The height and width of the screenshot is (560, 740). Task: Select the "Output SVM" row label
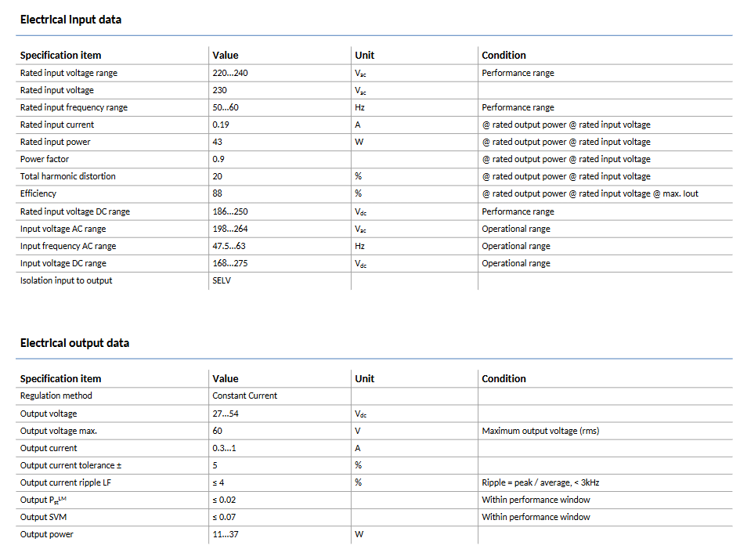coord(45,517)
